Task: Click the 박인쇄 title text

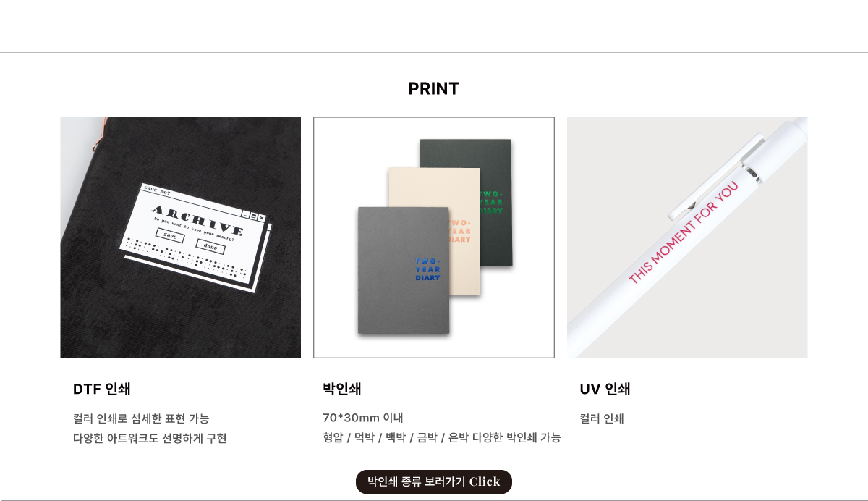Action: point(342,389)
